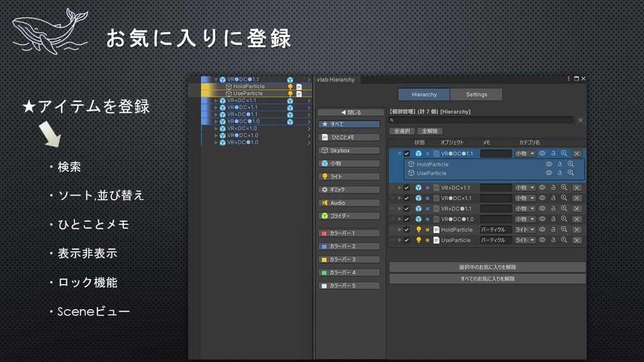The width and height of the screenshot is (644, 362).
Task: Open ライト category dropdown on HoldParticle row
Action: pyautogui.click(x=525, y=230)
